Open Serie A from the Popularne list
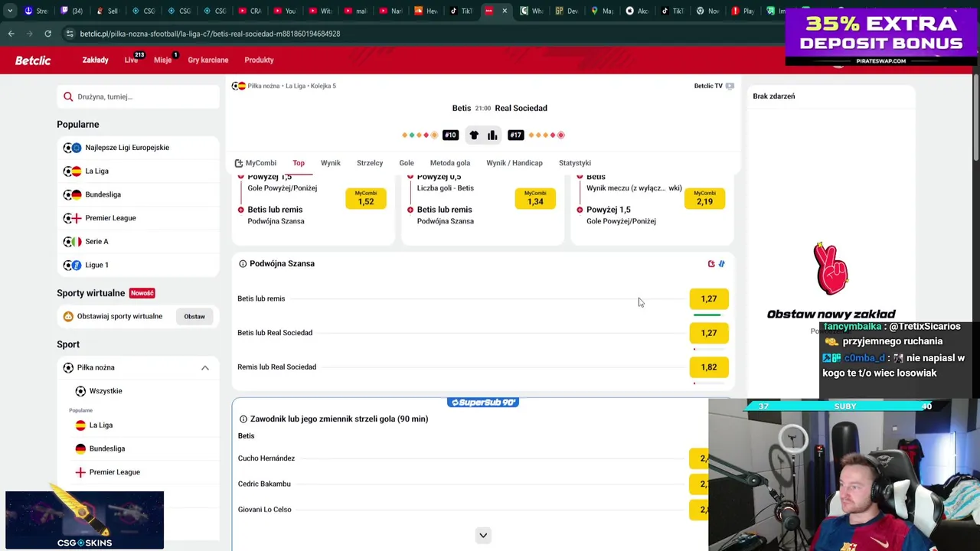 [138, 242]
